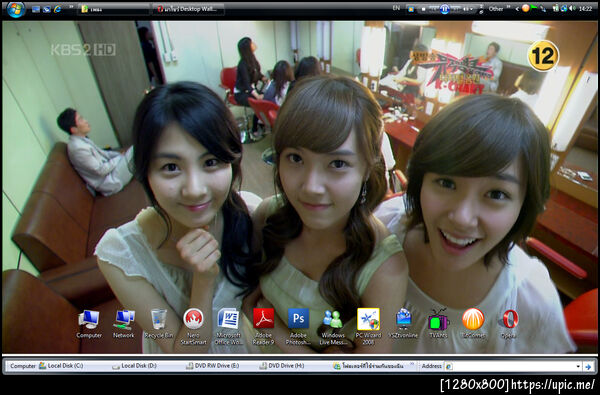
Task: Launch Windows Live Messenger desktop shortcut
Action: [333, 327]
